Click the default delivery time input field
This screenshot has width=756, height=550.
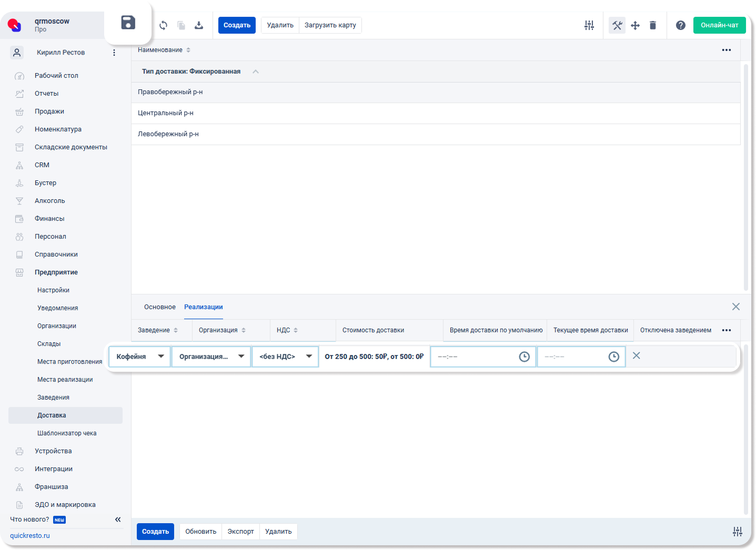(483, 357)
